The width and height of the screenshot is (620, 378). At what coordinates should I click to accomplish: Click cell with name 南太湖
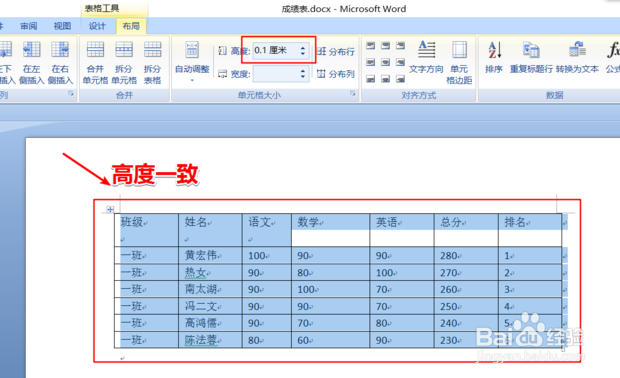coord(210,289)
